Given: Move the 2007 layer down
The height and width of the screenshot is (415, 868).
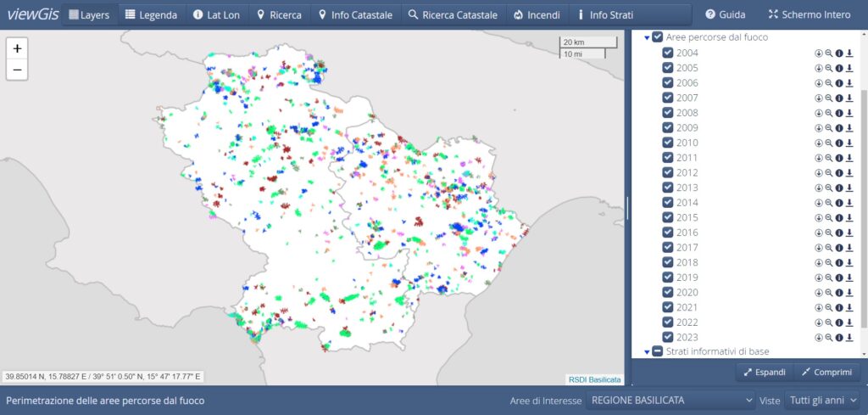Looking at the screenshot, I should click(819, 98).
